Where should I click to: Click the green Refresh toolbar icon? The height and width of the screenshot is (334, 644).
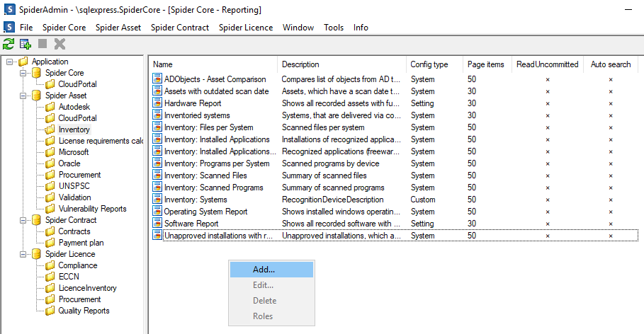click(x=9, y=44)
